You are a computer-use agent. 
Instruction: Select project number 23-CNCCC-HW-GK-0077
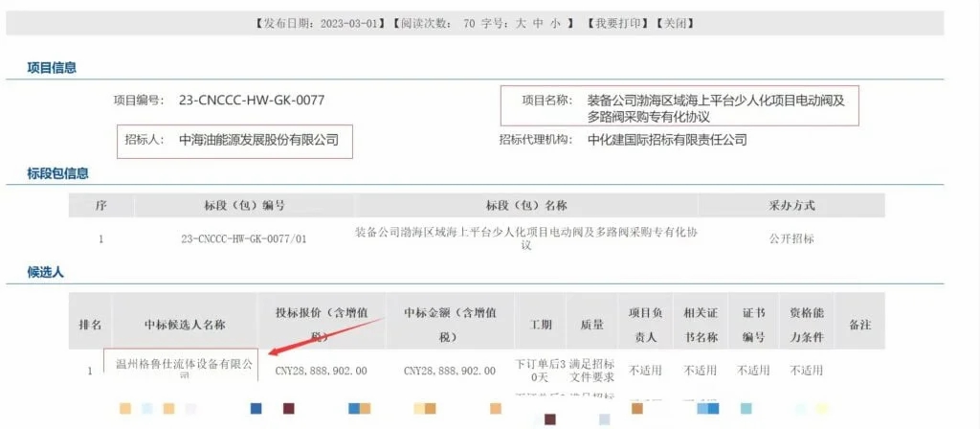coord(252,100)
